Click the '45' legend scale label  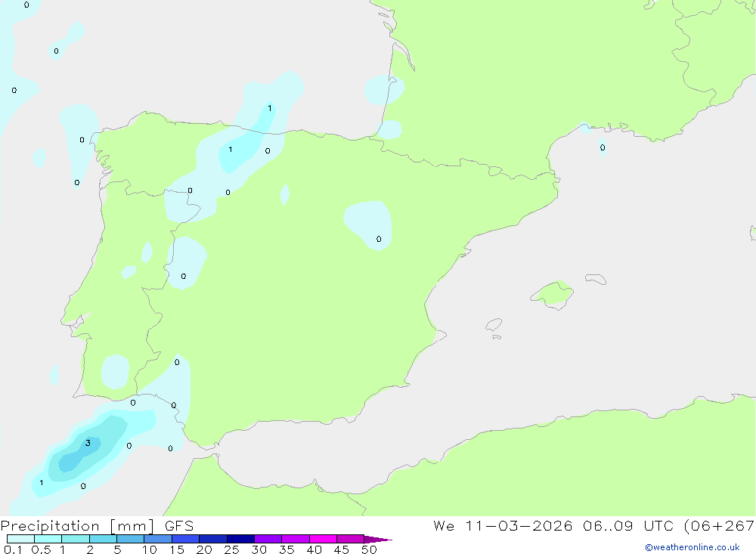(x=342, y=549)
